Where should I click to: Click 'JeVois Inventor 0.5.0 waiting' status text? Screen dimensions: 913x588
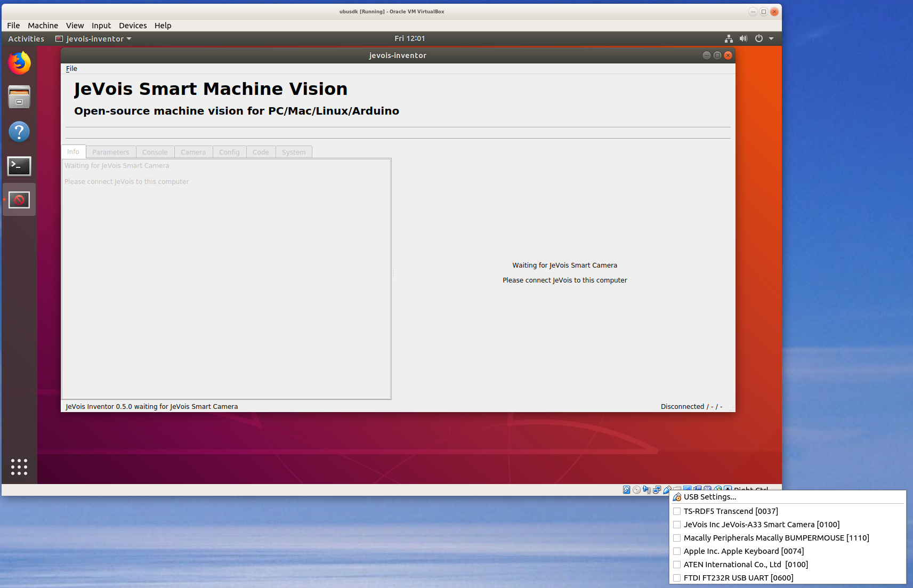[152, 407]
